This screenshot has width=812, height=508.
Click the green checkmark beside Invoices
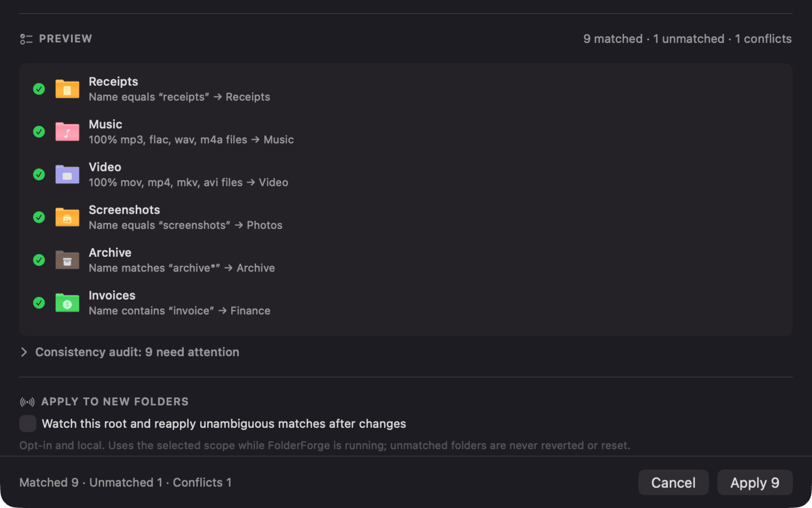pyautogui.click(x=39, y=303)
